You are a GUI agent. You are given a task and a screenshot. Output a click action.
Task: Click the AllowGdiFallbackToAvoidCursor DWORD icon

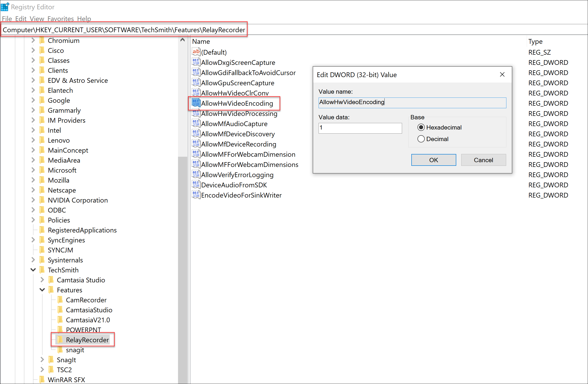[x=196, y=72]
